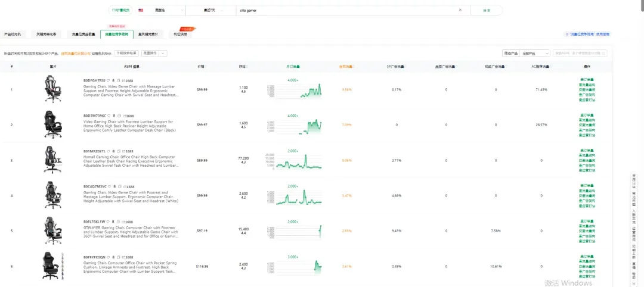Image resolution: width=644 pixels, height=287 pixels.
Task: Click the copy icon beside ASIN B0D7M7396C
Action: (x=119, y=116)
